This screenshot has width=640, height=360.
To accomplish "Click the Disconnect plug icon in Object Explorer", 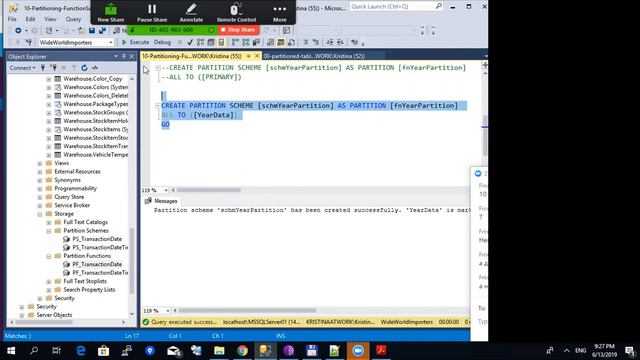I will coord(53,68).
